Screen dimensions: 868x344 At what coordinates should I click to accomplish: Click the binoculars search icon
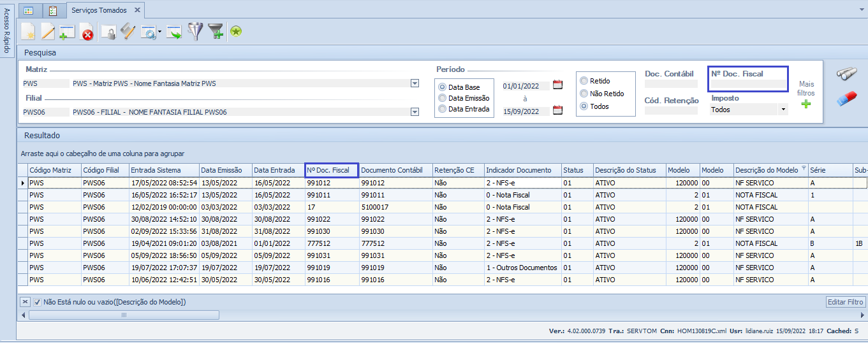[x=846, y=74]
